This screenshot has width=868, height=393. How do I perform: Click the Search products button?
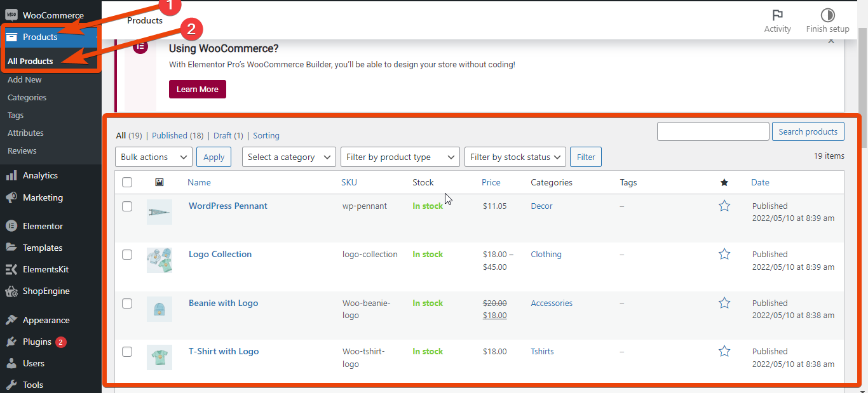(x=808, y=131)
